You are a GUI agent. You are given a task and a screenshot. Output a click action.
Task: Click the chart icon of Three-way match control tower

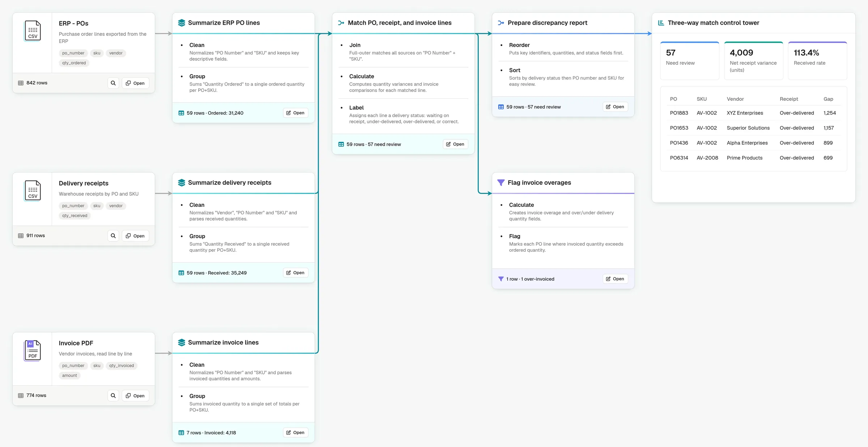(661, 23)
